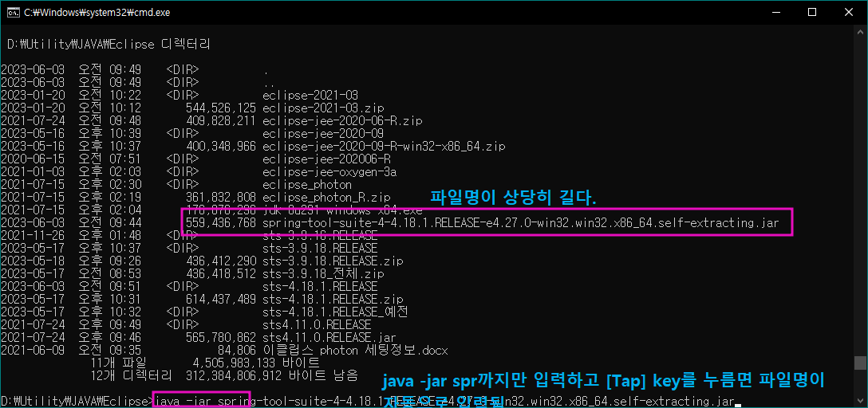This screenshot has width=868, height=408.
Task: Click file size 544,526,125
Action: [x=222, y=108]
